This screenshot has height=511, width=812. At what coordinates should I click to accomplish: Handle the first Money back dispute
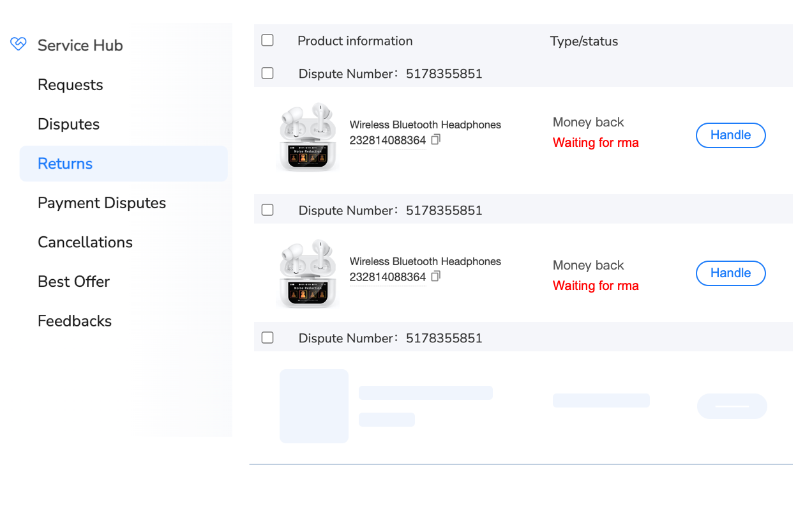click(x=730, y=135)
